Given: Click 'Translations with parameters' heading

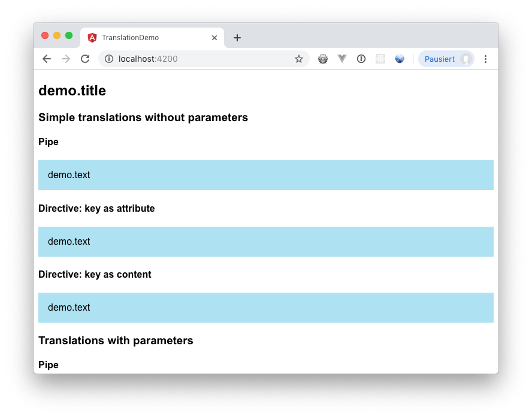Looking at the screenshot, I should [116, 341].
